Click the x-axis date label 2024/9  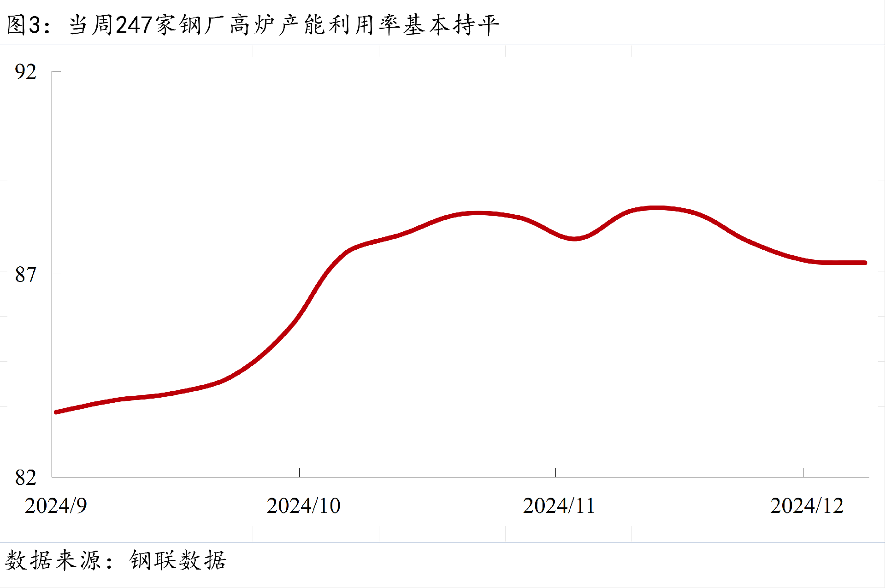55,506
